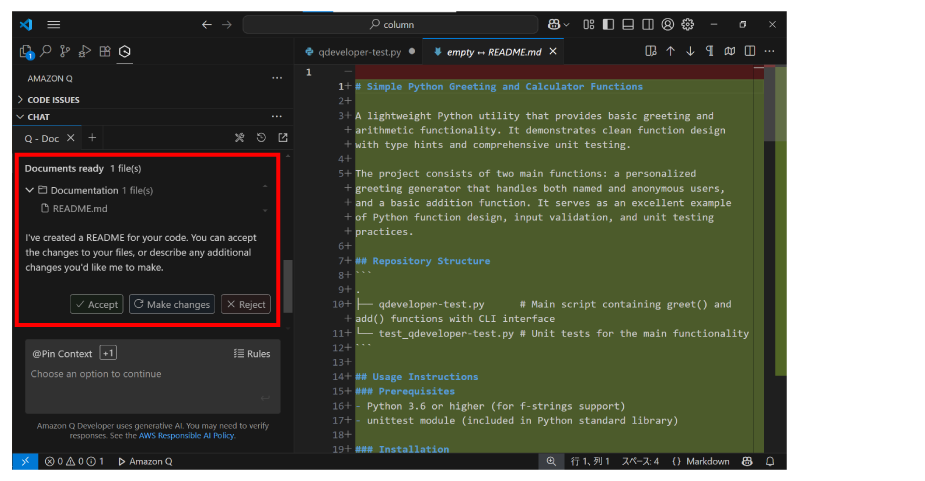Export chat with the external icon
The width and height of the screenshot is (925, 481).
point(283,138)
